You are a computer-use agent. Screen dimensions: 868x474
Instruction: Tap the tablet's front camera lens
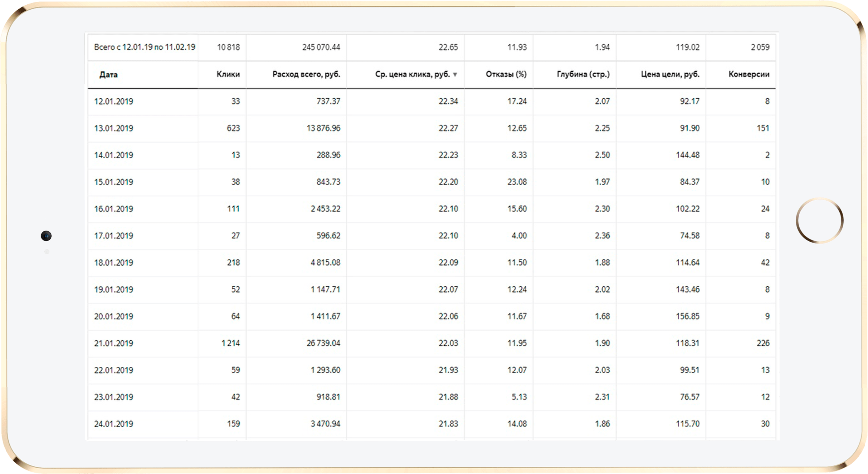[x=46, y=236]
